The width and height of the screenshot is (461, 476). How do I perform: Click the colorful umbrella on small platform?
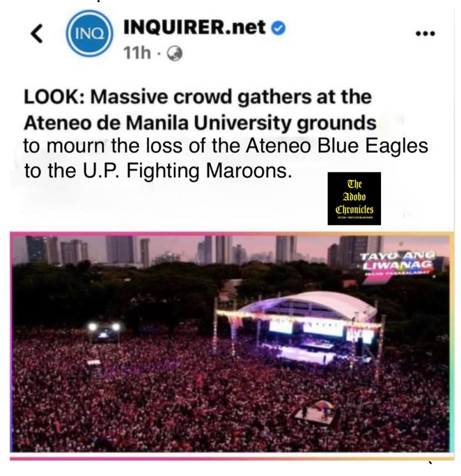pos(323,405)
